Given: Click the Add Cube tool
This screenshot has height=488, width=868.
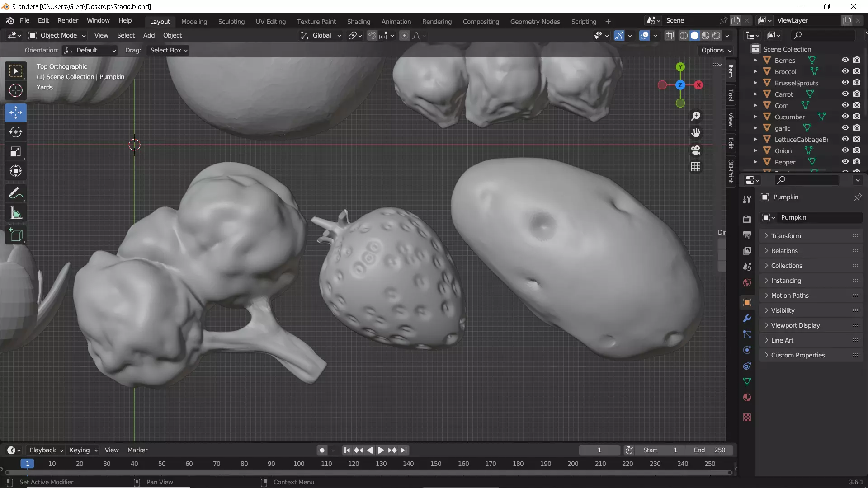Looking at the screenshot, I should pyautogui.click(x=16, y=235).
